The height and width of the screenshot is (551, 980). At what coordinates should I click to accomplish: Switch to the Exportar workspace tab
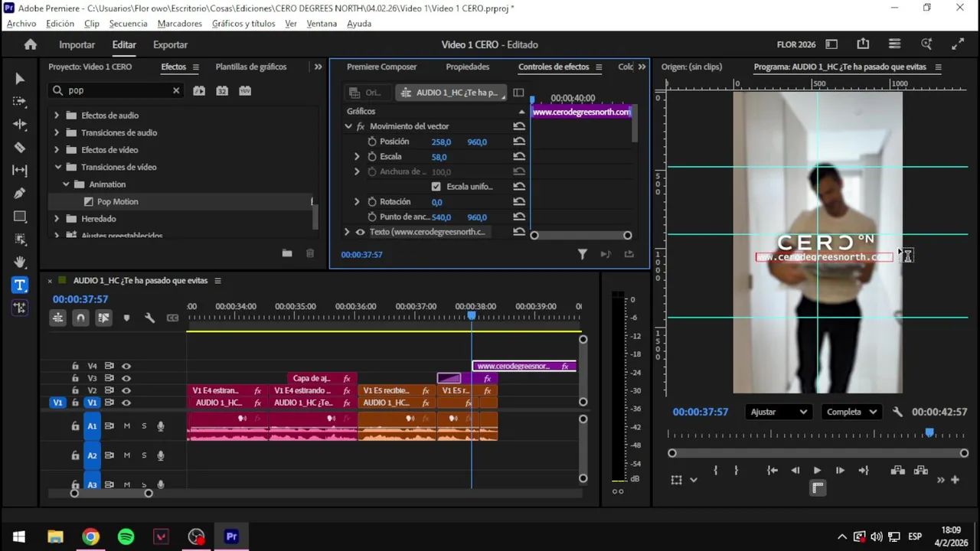pos(170,45)
